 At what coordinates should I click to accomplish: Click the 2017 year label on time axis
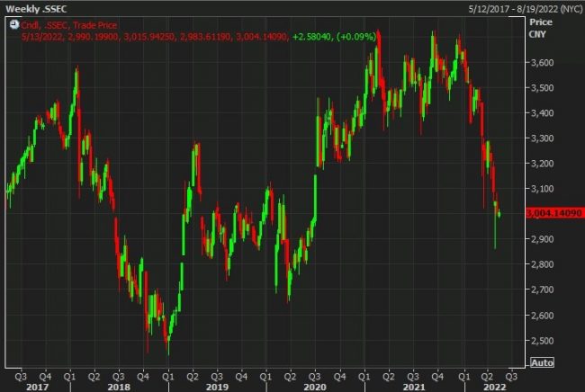(37, 388)
